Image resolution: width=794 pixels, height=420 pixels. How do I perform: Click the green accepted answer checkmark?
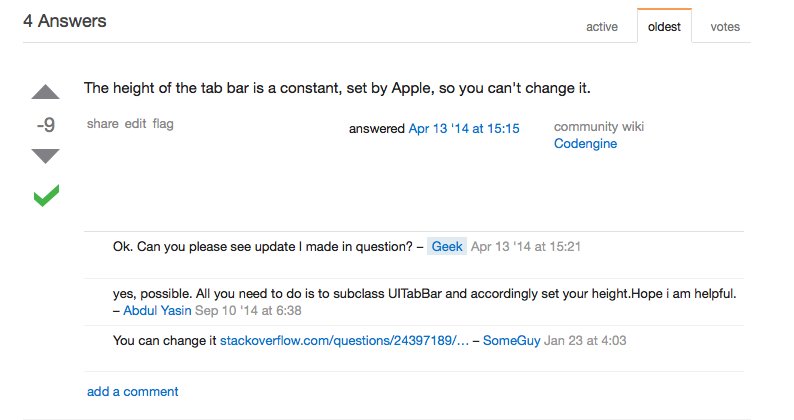[x=46, y=196]
